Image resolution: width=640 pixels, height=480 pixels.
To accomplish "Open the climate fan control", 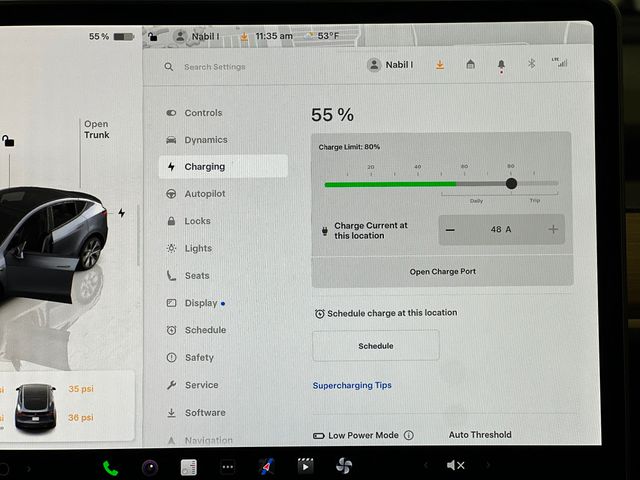I will (x=344, y=465).
